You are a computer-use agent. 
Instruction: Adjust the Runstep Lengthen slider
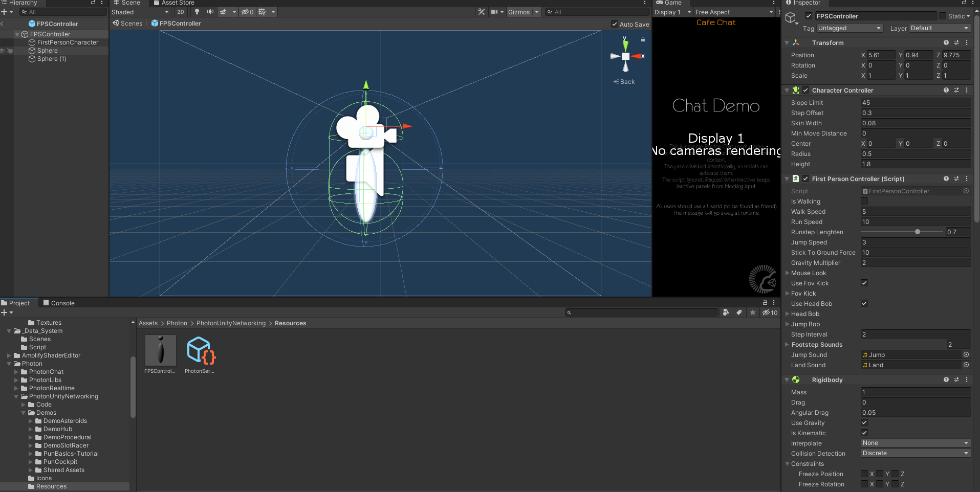pyautogui.click(x=918, y=232)
